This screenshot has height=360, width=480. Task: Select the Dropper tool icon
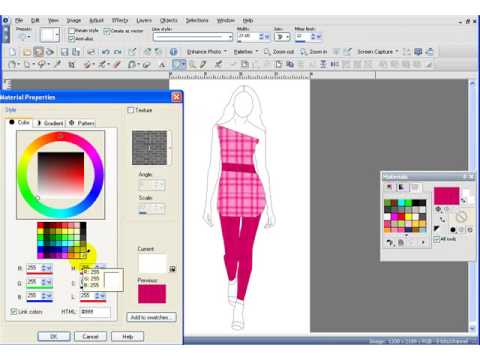coord(57,64)
